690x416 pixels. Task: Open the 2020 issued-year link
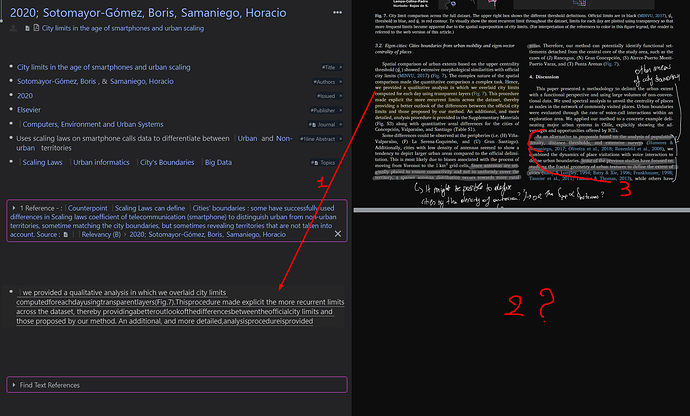tap(25, 96)
